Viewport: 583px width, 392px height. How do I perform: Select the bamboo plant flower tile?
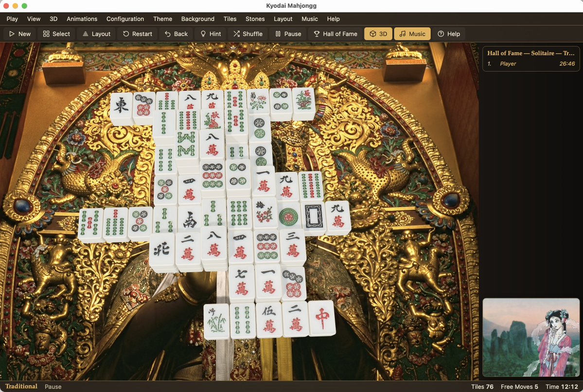coord(216,320)
